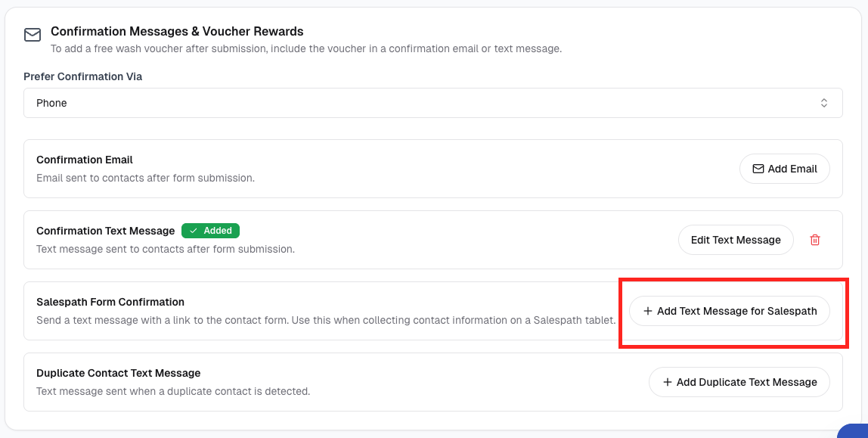Click the up-down chevron on the Phone selector

tap(823, 103)
